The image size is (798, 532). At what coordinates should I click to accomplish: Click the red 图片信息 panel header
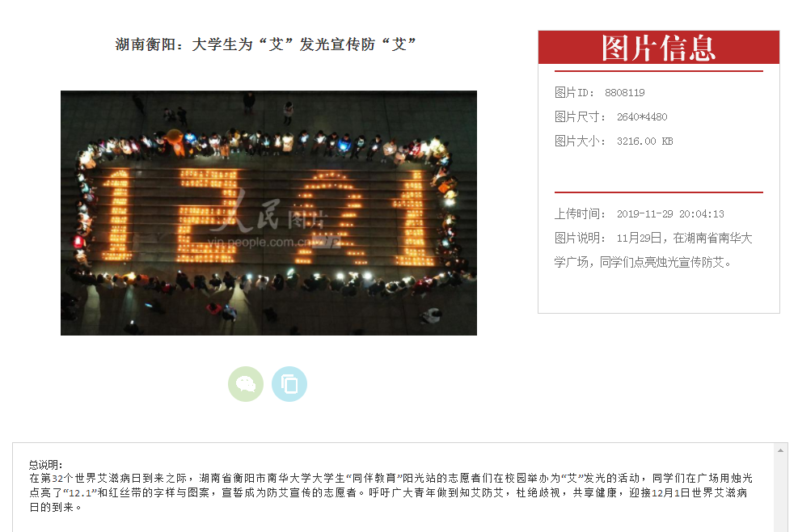point(659,48)
